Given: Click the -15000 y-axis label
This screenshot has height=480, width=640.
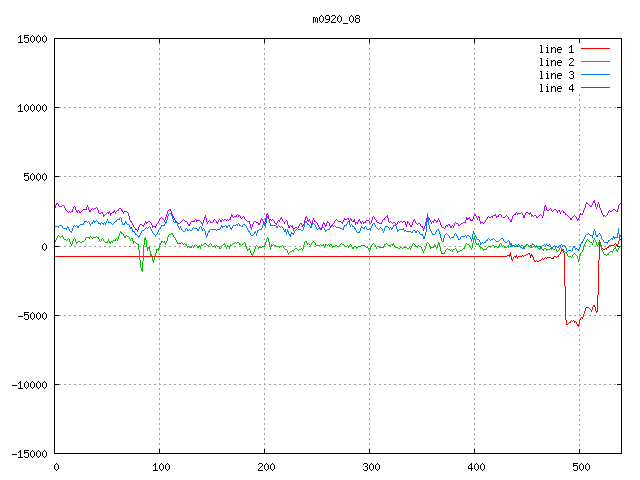Looking at the screenshot, I should tap(29, 454).
